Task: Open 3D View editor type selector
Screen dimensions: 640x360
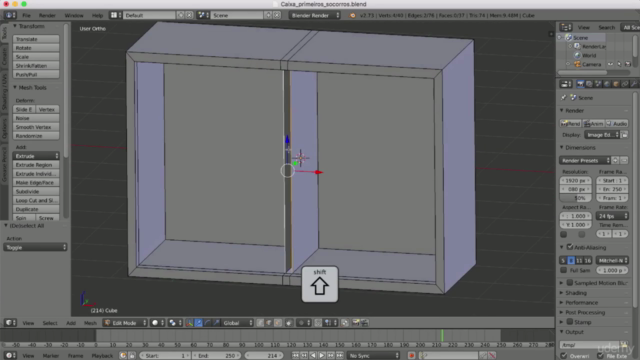Action: [10, 322]
